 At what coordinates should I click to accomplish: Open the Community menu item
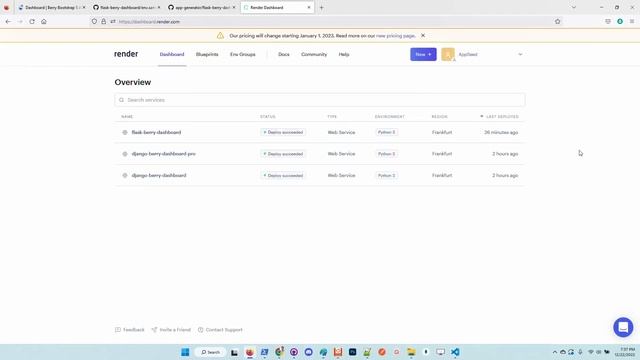(314, 54)
